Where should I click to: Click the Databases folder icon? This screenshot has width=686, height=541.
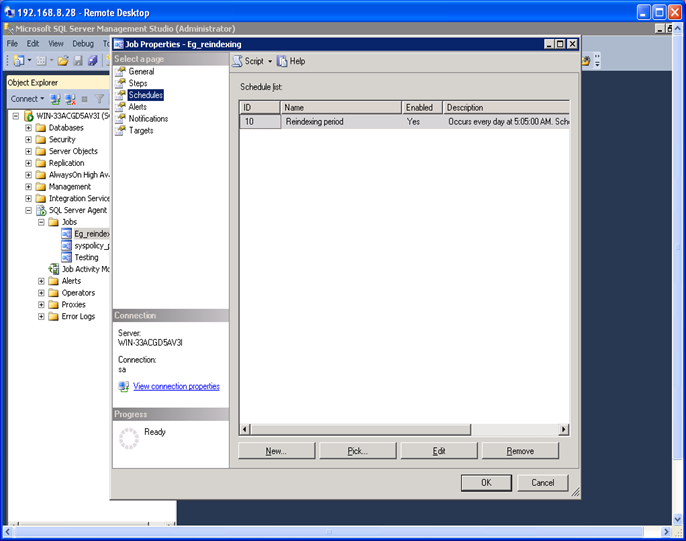coord(41,128)
